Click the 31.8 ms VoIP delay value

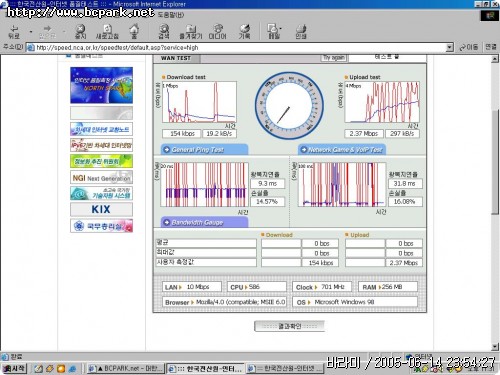tap(405, 184)
